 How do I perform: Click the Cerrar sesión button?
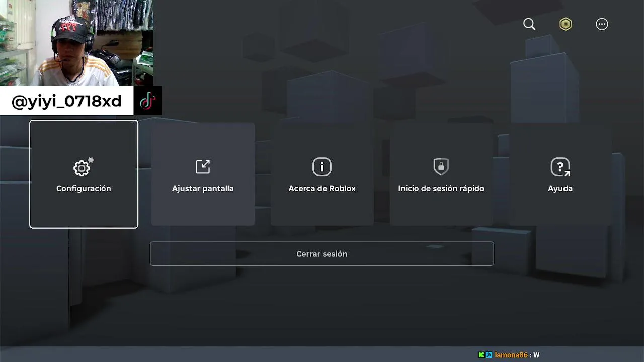coord(322,254)
